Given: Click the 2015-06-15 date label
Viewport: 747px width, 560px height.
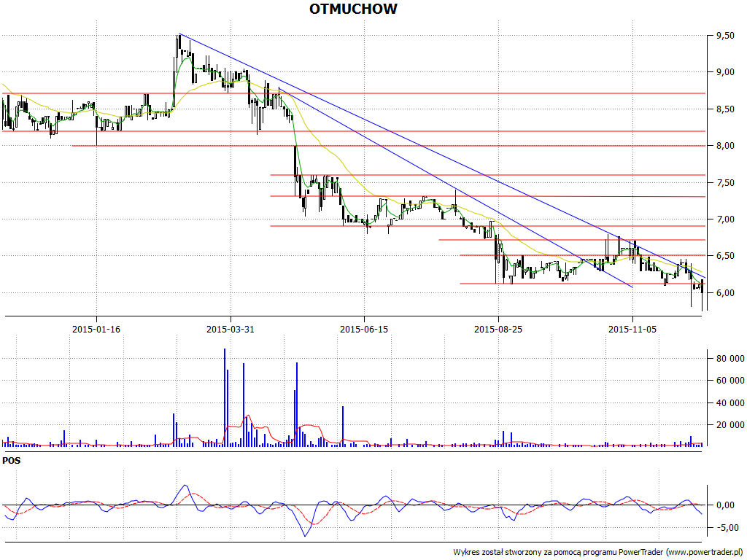Looking at the screenshot, I should 364,329.
